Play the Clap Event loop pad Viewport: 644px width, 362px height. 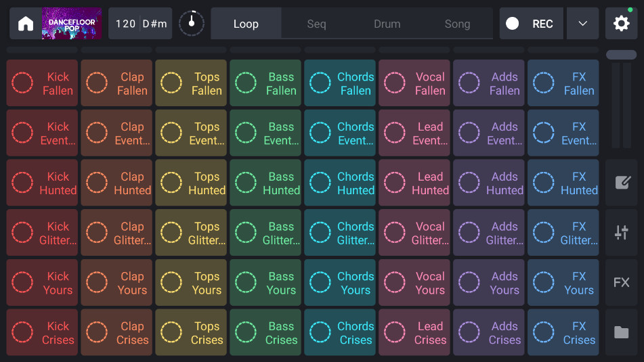tap(116, 133)
